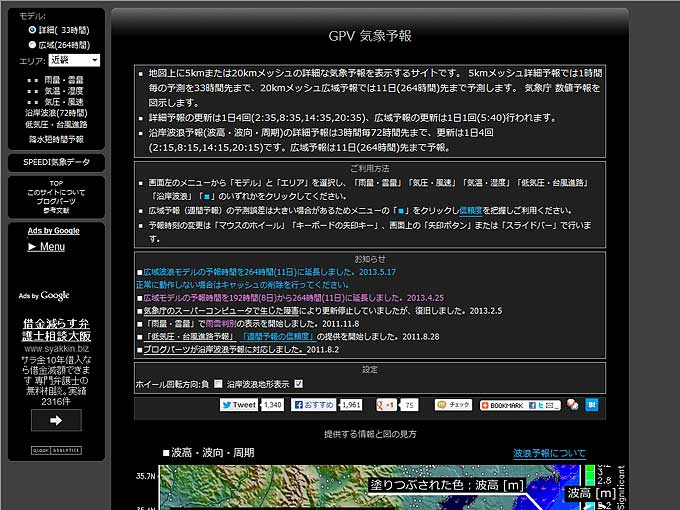Click the Ads by Google heading link

click(54, 231)
